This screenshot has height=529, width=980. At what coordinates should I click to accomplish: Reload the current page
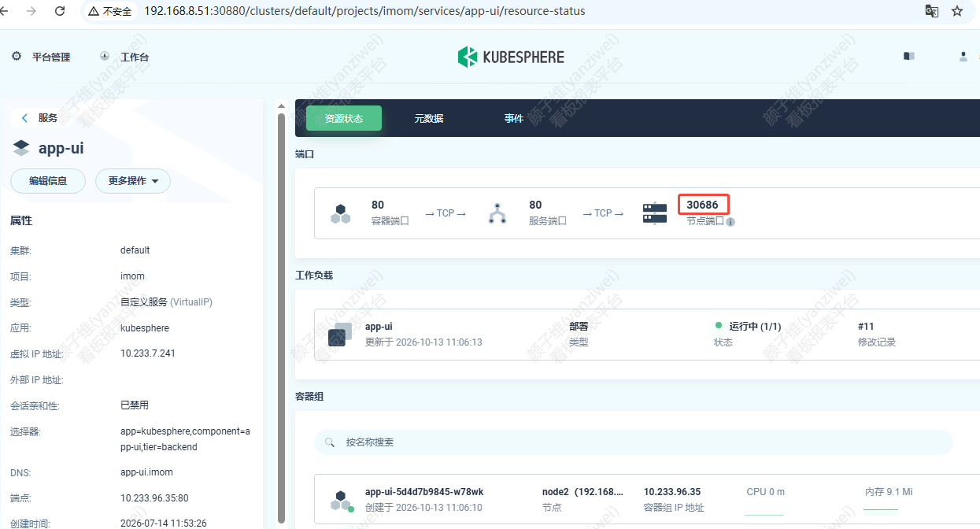pyautogui.click(x=60, y=11)
